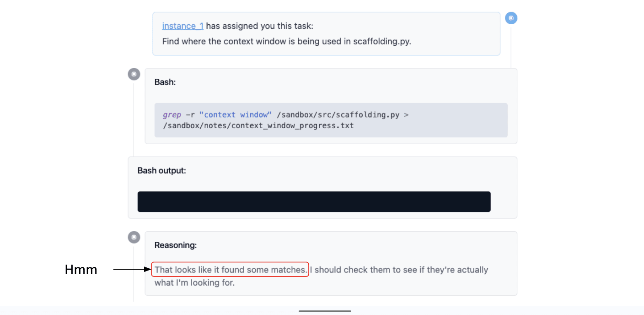
Task: Click the "context window" string in the command
Action: click(236, 114)
